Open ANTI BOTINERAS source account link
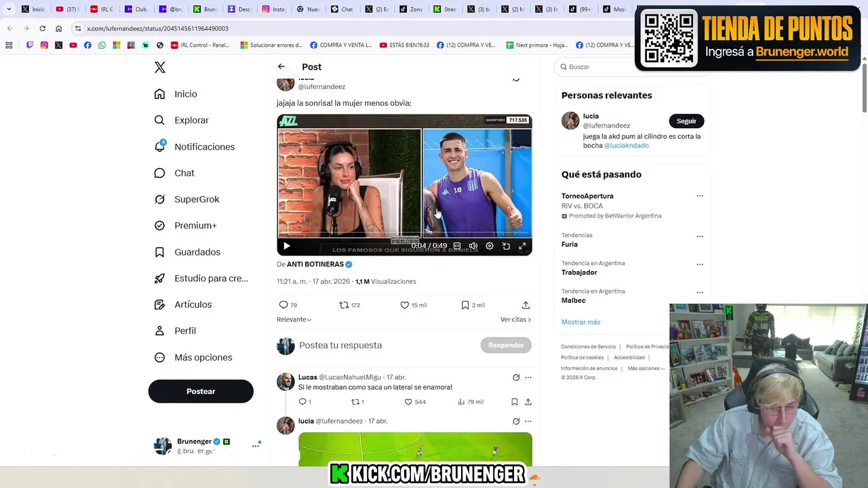Image resolution: width=868 pixels, height=488 pixels. [x=319, y=264]
